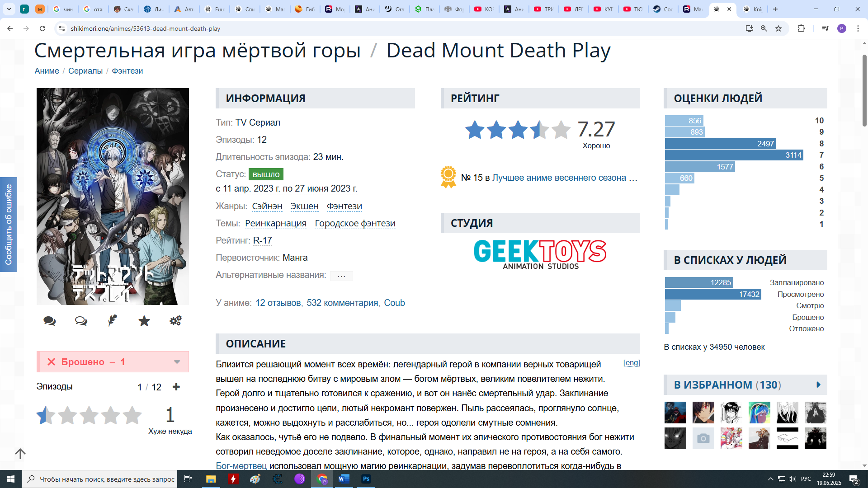Viewport: 868px width, 488px height.
Task: Open the 532 комментария link
Action: [342, 303]
